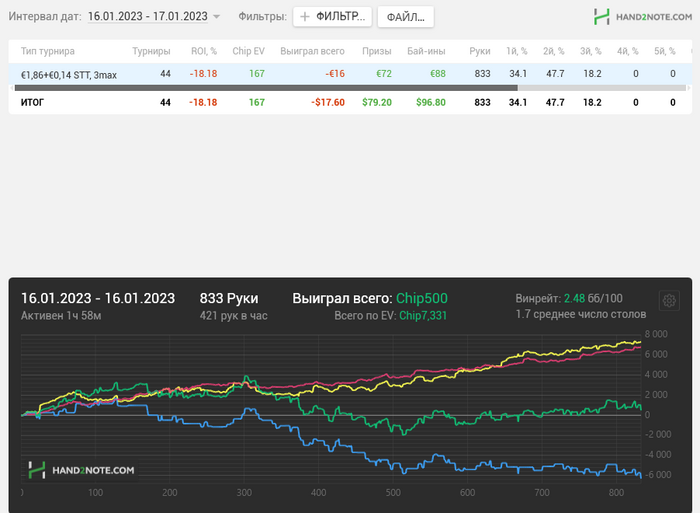Sort by the 5й, % column header
The width and height of the screenshot is (700, 513).
(x=665, y=51)
